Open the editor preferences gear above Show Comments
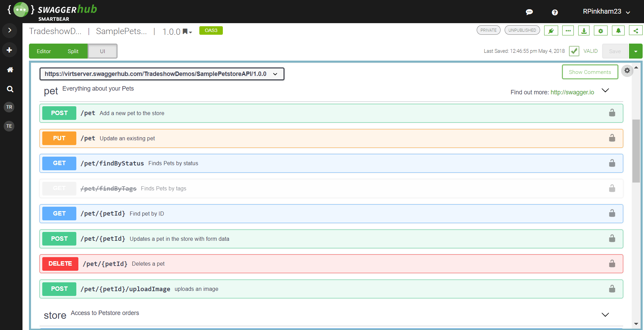This screenshot has width=644, height=330. click(627, 71)
